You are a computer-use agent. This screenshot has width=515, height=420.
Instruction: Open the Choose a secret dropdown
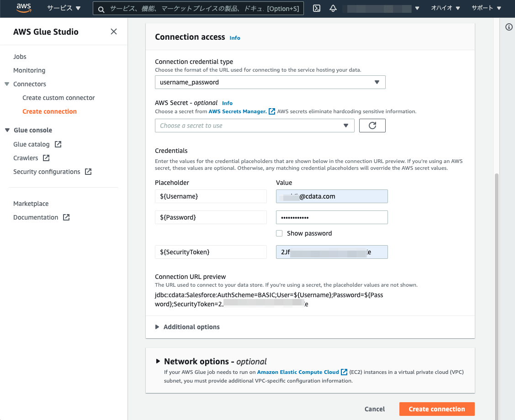[x=255, y=126]
